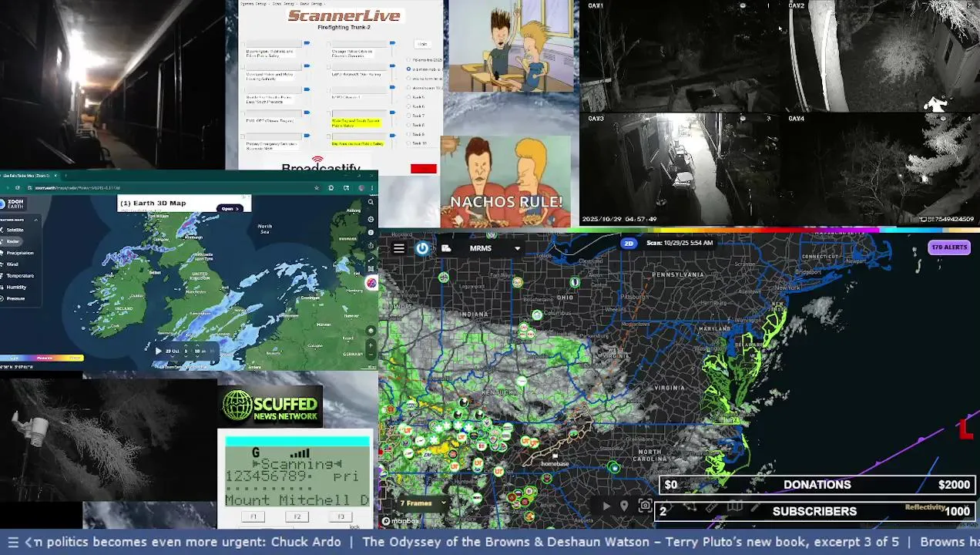
Task: Select Wind map layer
Action: 12,264
